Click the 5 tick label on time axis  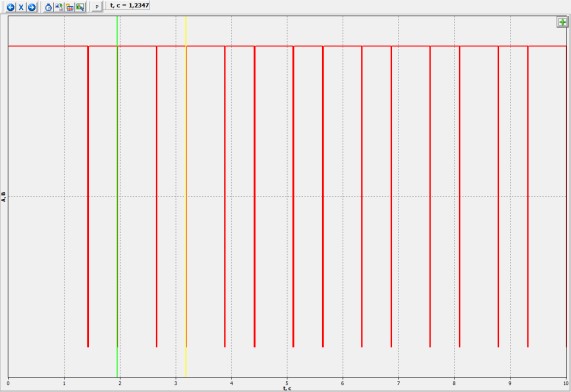[287, 383]
